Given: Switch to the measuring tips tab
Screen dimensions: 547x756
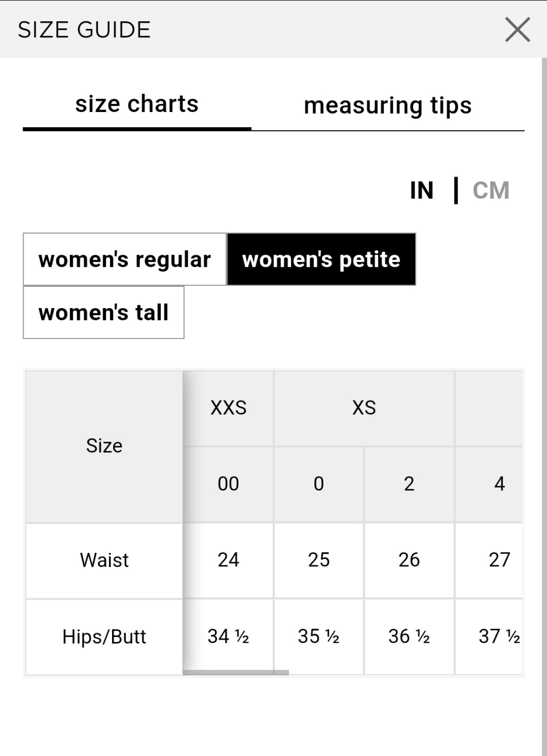Looking at the screenshot, I should [x=388, y=105].
